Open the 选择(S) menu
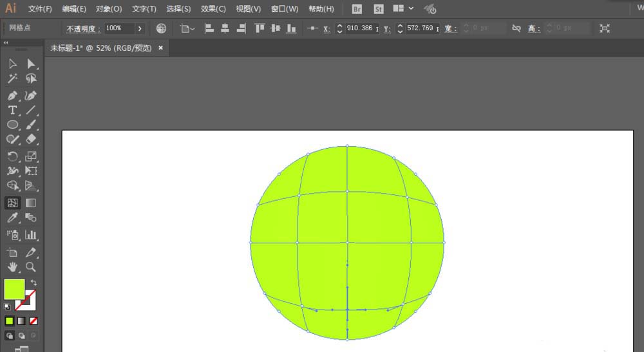 178,9
